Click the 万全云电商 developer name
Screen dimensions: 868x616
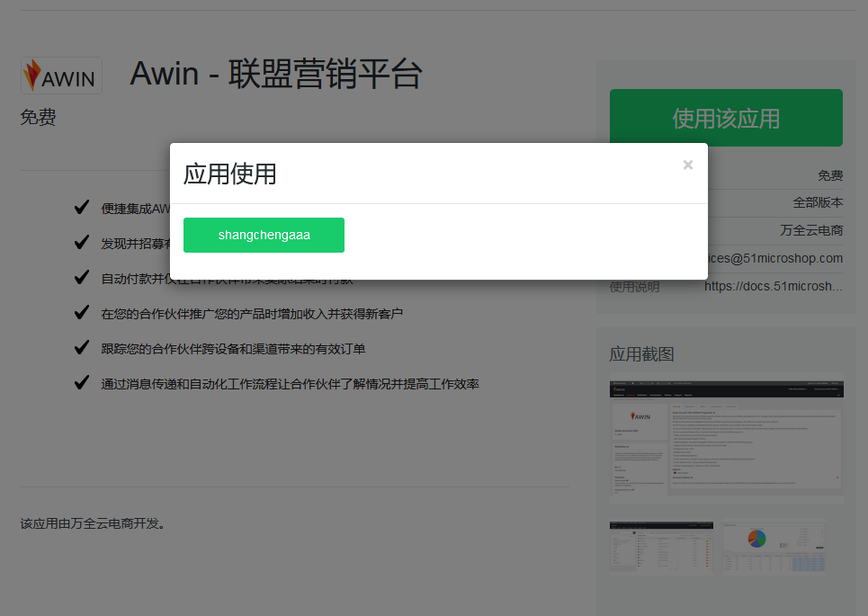point(811,230)
